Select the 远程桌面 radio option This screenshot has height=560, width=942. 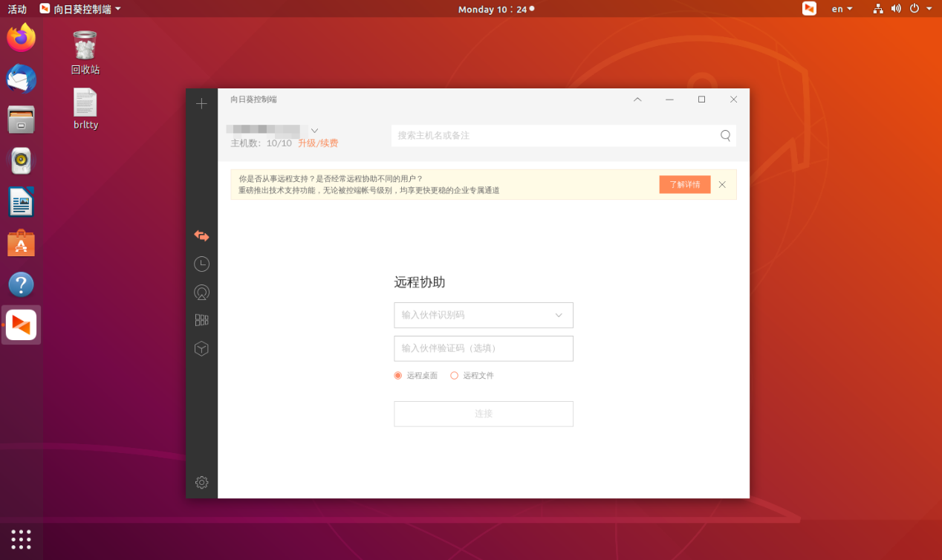tap(416, 376)
